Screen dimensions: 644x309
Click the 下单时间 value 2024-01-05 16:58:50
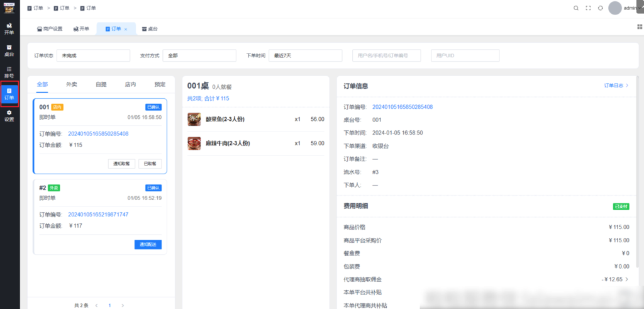(x=397, y=133)
